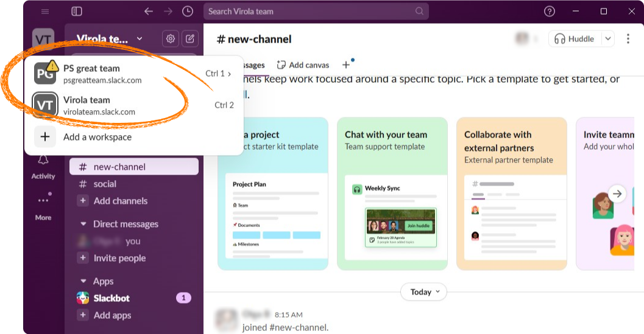The image size is (644, 334).
Task: Toggle the sidebar panel icon
Action: 77,12
